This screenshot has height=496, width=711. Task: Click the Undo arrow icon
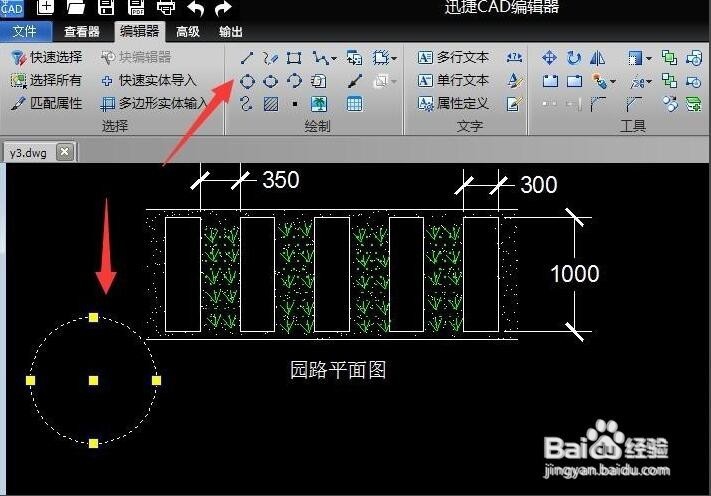[x=195, y=7]
